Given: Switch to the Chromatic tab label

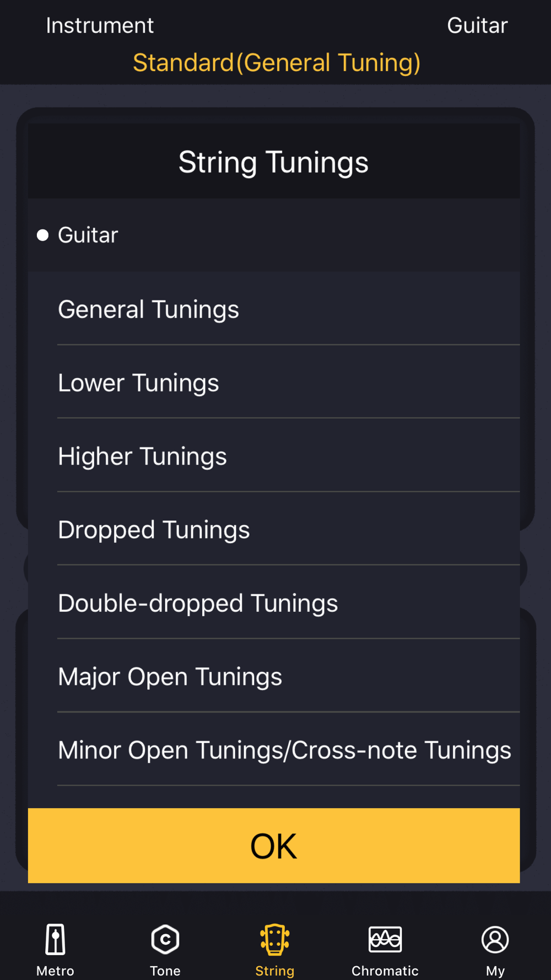Looking at the screenshot, I should (x=385, y=971).
